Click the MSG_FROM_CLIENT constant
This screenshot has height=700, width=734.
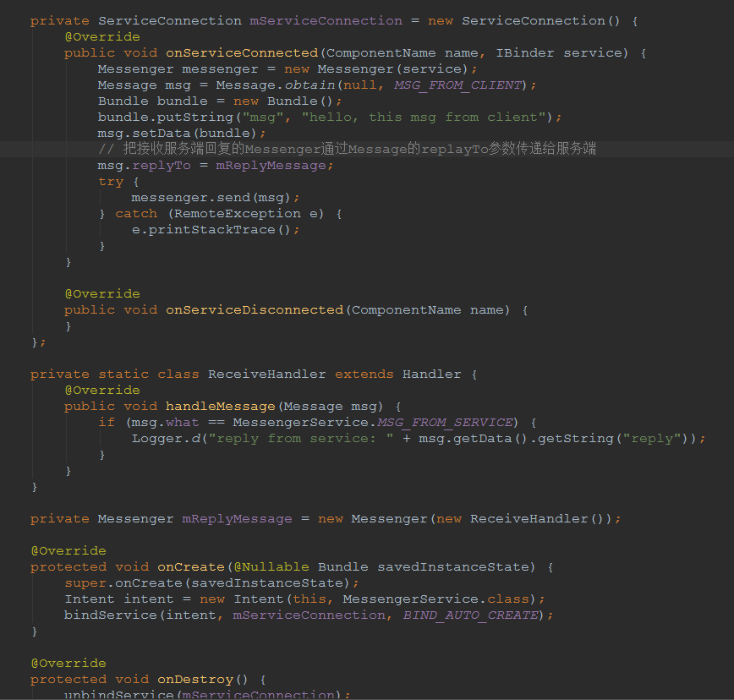457,85
